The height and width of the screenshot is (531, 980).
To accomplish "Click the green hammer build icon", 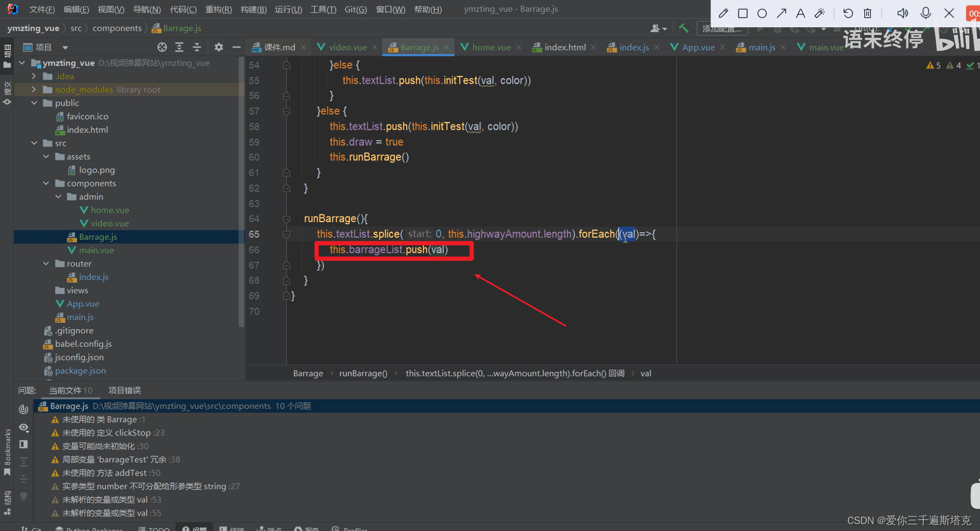I will [683, 28].
